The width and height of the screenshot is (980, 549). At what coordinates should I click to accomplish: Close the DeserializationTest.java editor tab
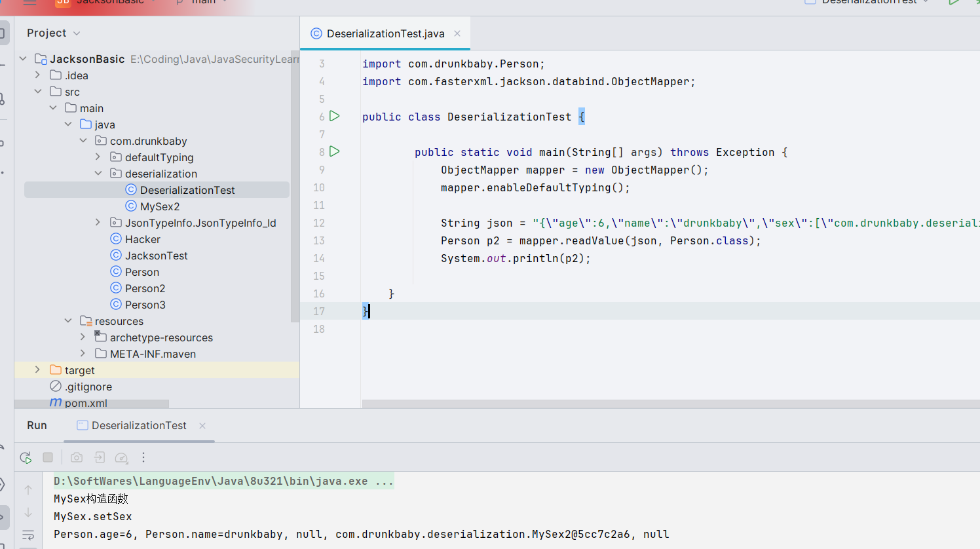(x=457, y=34)
